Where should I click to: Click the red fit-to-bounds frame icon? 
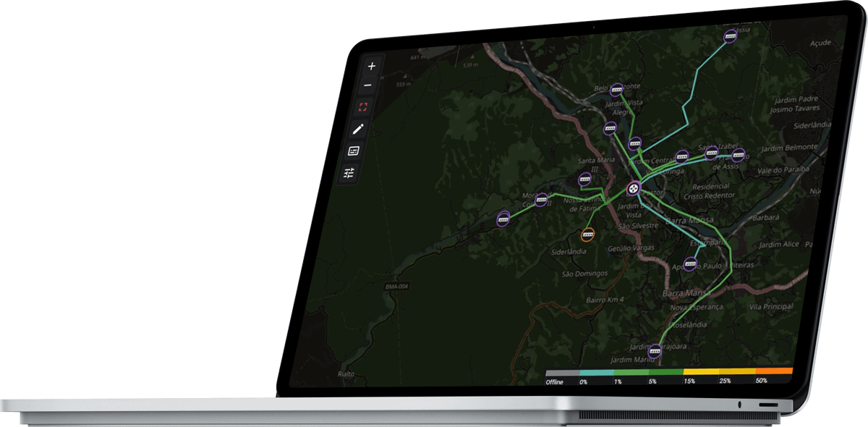point(363,107)
